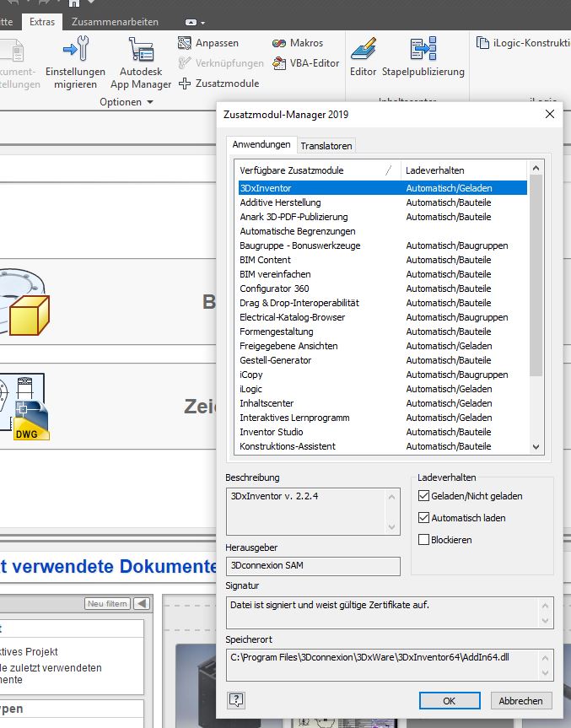Viewport: 571px width, 728px height.
Task: Open help in Zusatzmodul-Manager
Action: [x=236, y=700]
